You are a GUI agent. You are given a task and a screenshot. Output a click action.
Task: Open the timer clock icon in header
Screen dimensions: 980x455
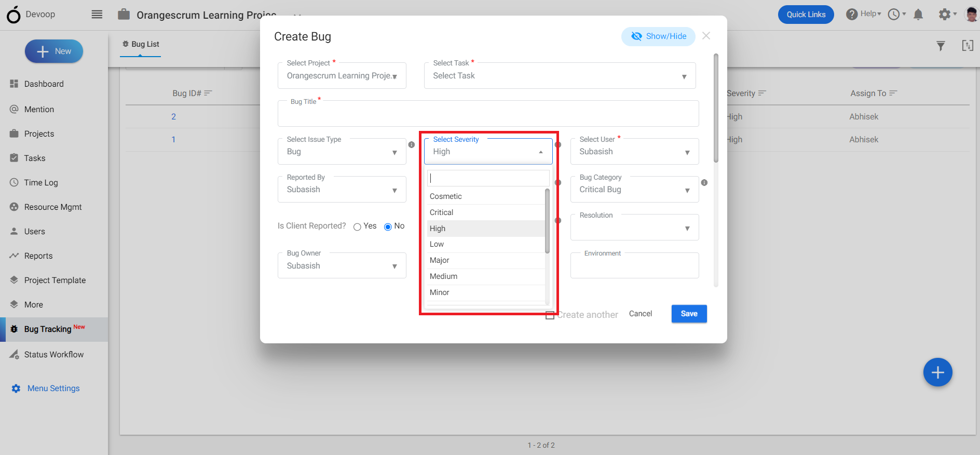coord(894,14)
